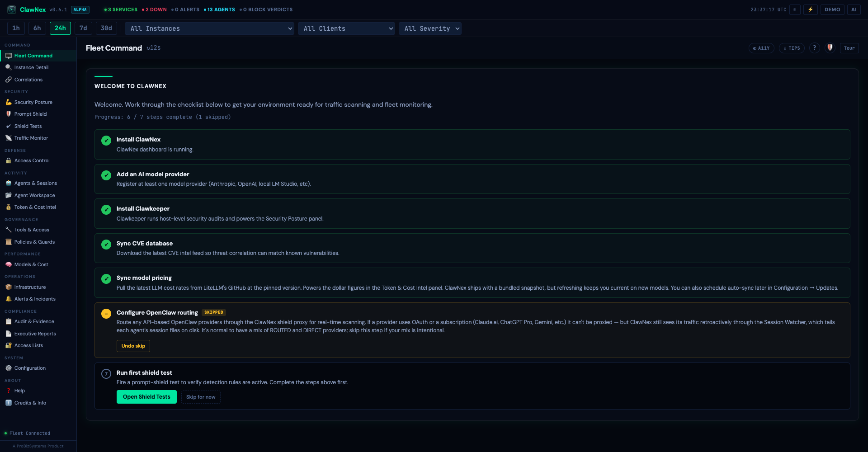868x452 pixels.
Task: Click the Traffic Monitor icon in sidebar
Action: click(9, 138)
